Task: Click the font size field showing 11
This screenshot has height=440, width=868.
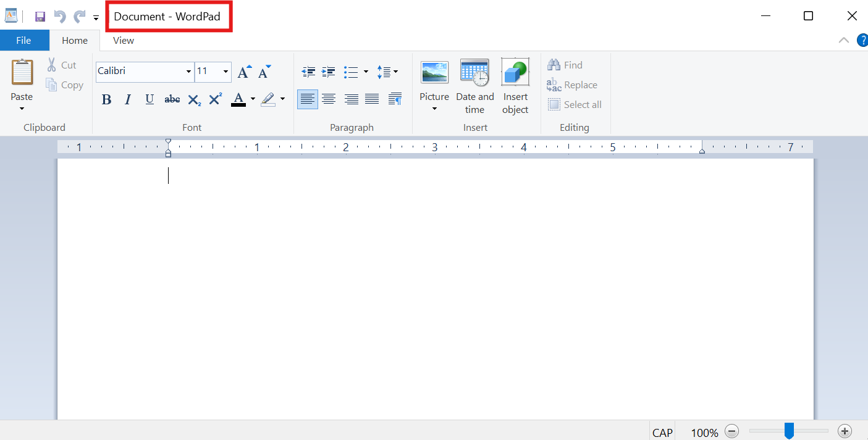Action: point(208,72)
